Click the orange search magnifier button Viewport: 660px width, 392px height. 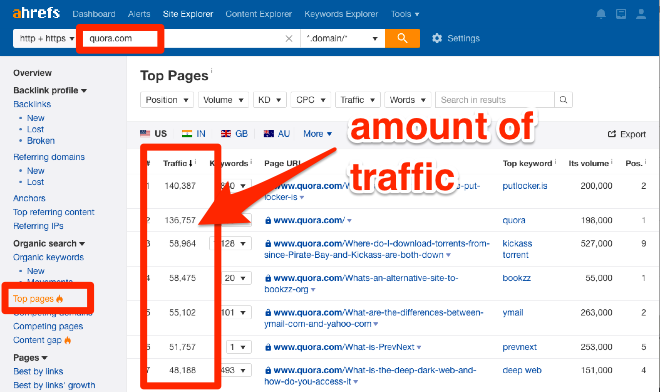click(402, 38)
